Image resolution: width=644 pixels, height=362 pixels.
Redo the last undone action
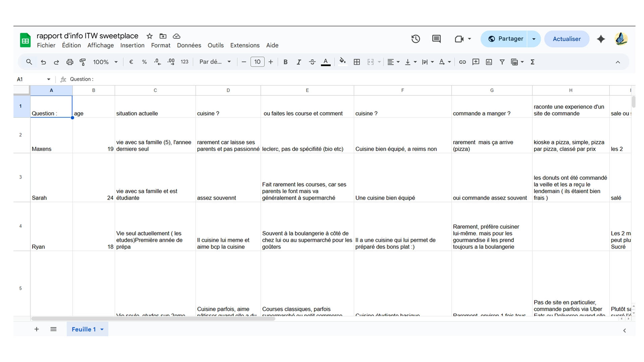click(56, 62)
